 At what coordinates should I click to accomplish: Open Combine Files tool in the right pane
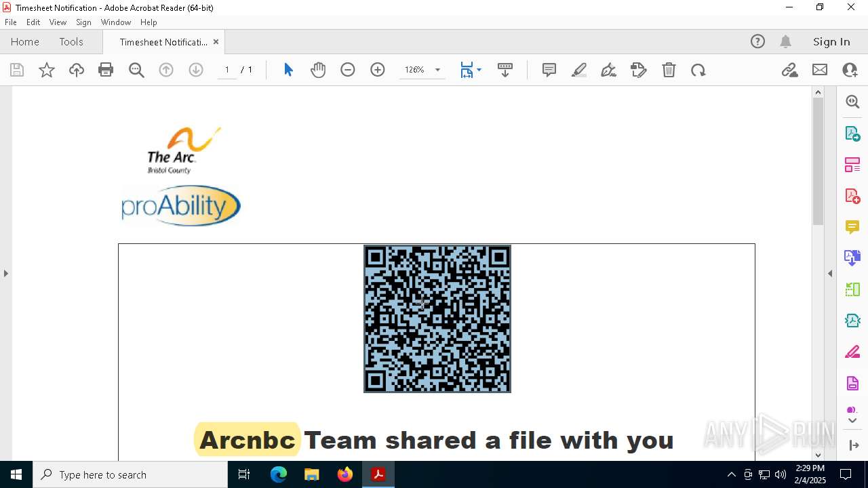tap(852, 258)
